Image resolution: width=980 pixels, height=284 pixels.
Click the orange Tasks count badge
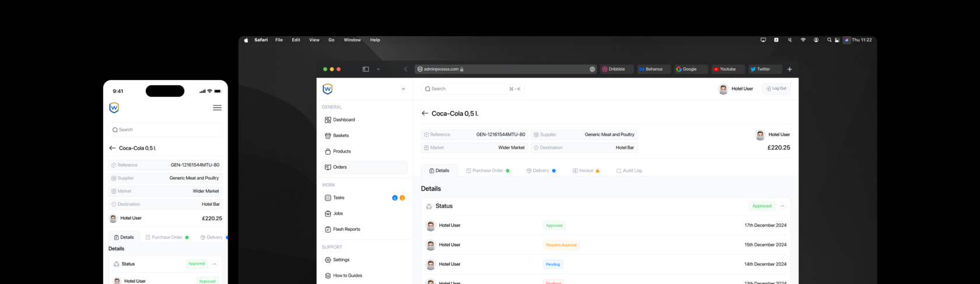402,198
